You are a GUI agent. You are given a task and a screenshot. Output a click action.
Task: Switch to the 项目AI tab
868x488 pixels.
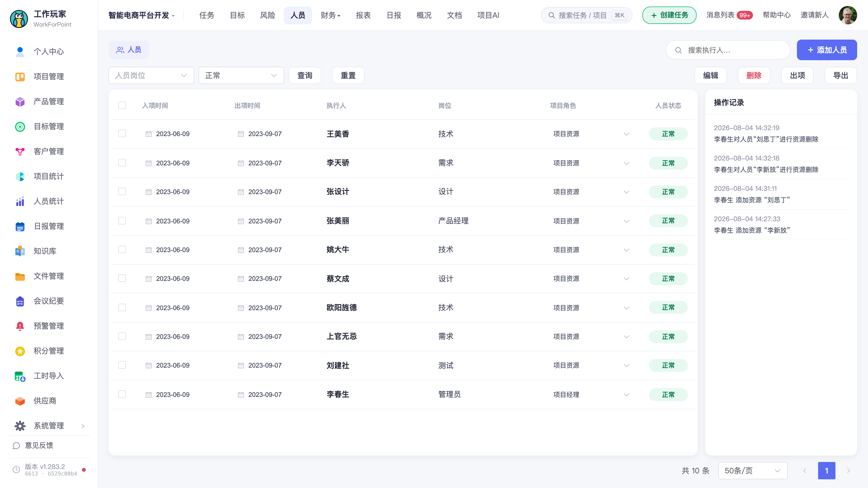pos(488,15)
